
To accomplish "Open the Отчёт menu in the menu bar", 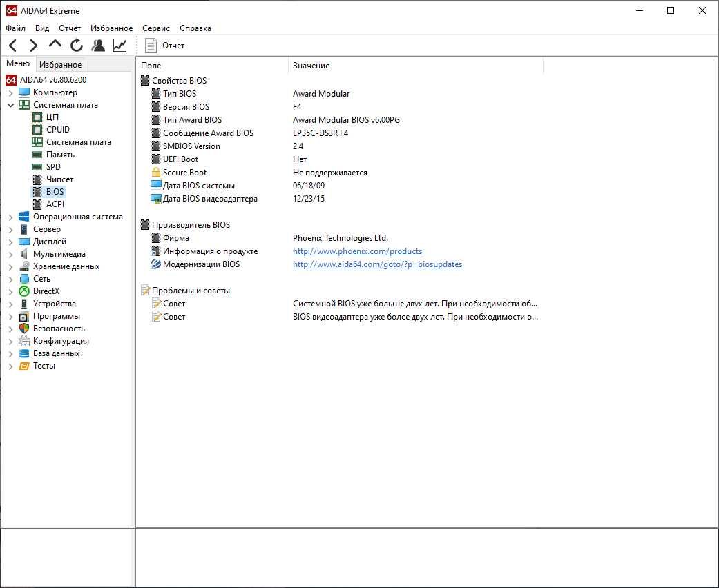I will (70, 28).
